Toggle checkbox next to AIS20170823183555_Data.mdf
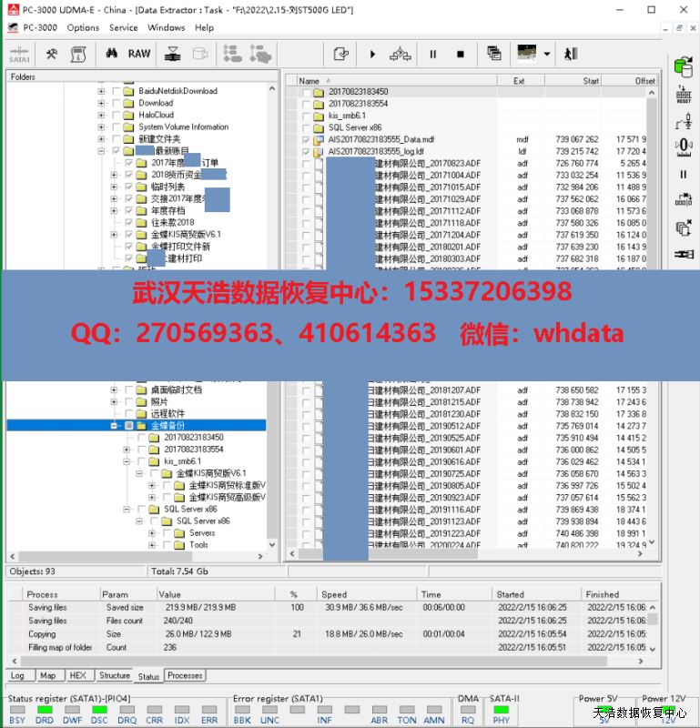This screenshot has width=700, height=728. pyautogui.click(x=306, y=139)
